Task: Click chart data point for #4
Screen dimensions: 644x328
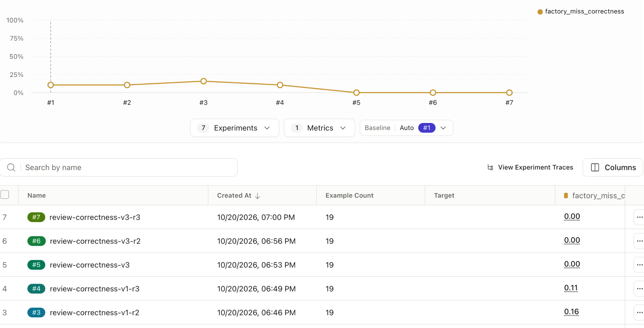Action: pyautogui.click(x=280, y=85)
